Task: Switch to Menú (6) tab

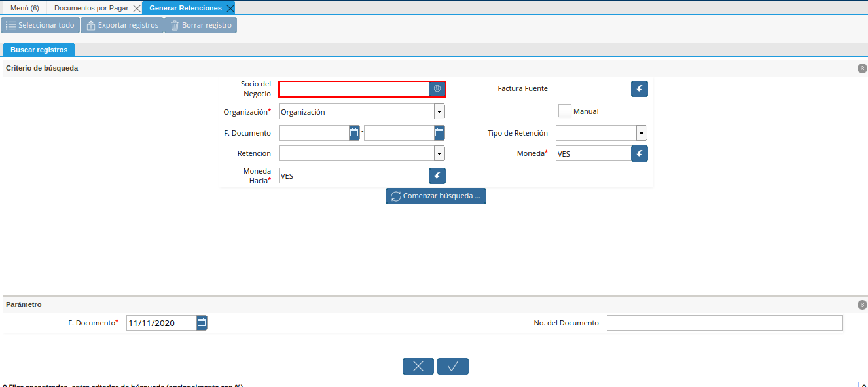Action: click(25, 8)
